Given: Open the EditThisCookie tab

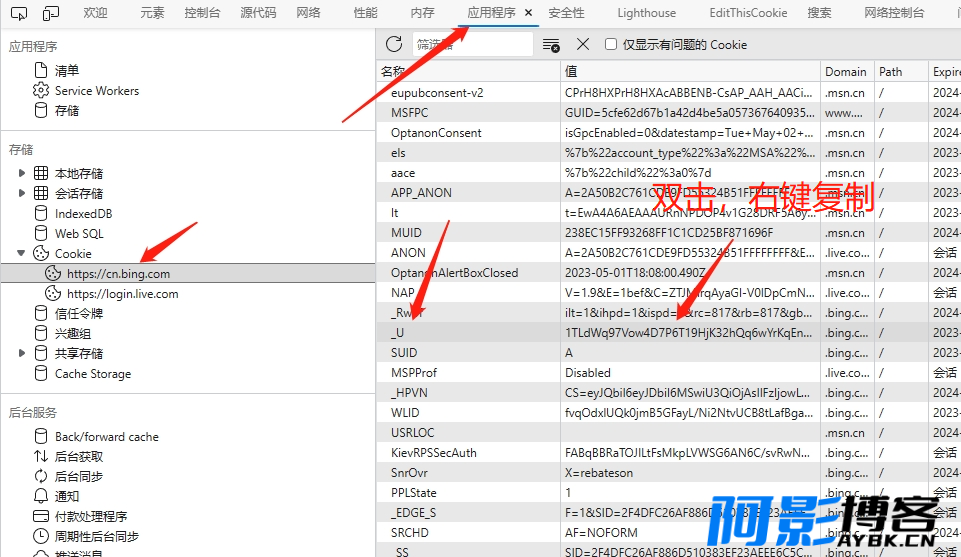Looking at the screenshot, I should [x=748, y=13].
